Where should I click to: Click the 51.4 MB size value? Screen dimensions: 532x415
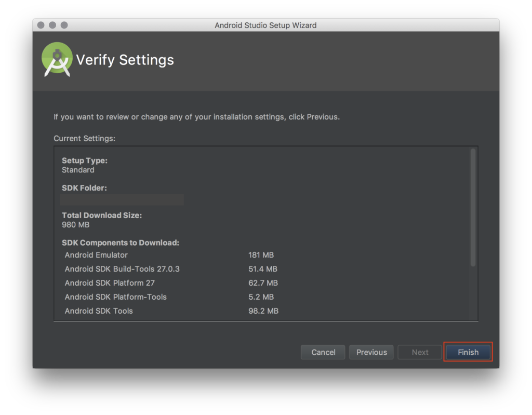pos(262,269)
